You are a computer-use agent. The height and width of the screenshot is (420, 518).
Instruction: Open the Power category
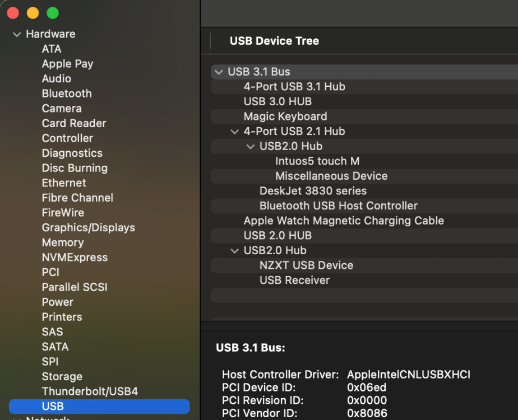pos(58,302)
